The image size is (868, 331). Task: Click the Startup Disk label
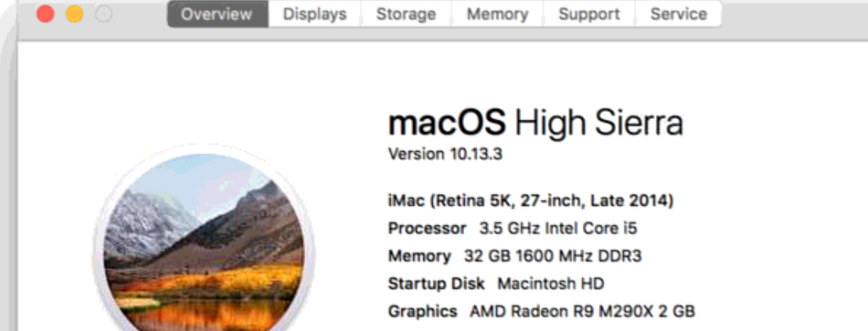point(436,283)
